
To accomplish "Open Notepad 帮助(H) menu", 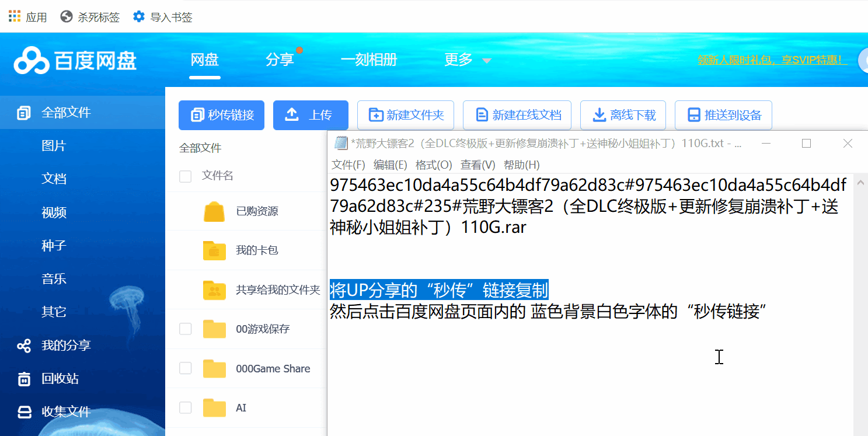I will (522, 165).
